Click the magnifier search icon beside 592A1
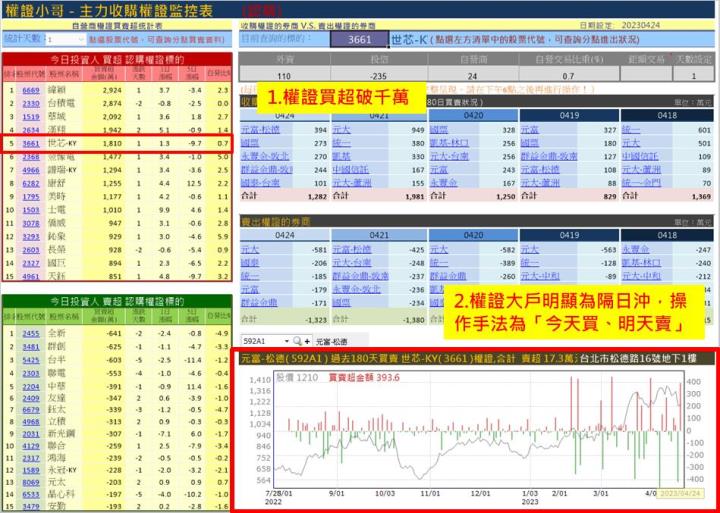720x513 pixels. coord(297,341)
